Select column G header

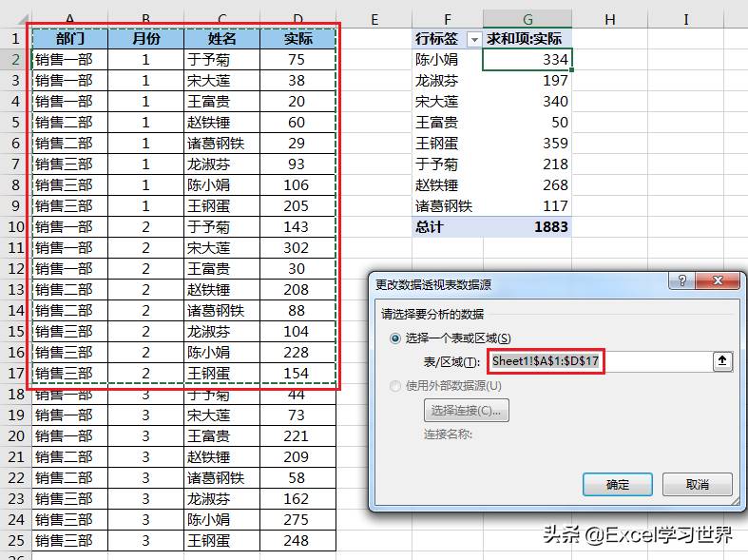[x=527, y=19]
